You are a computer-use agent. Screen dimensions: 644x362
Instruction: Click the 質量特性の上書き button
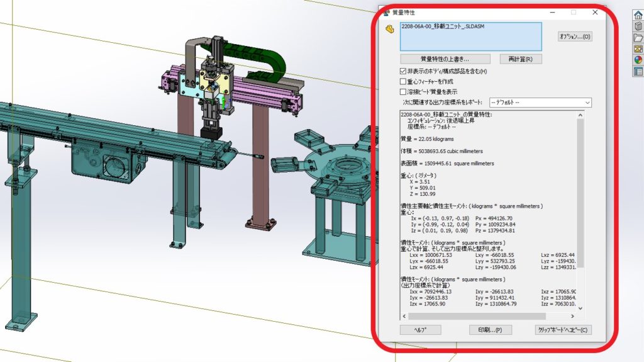[x=445, y=59]
